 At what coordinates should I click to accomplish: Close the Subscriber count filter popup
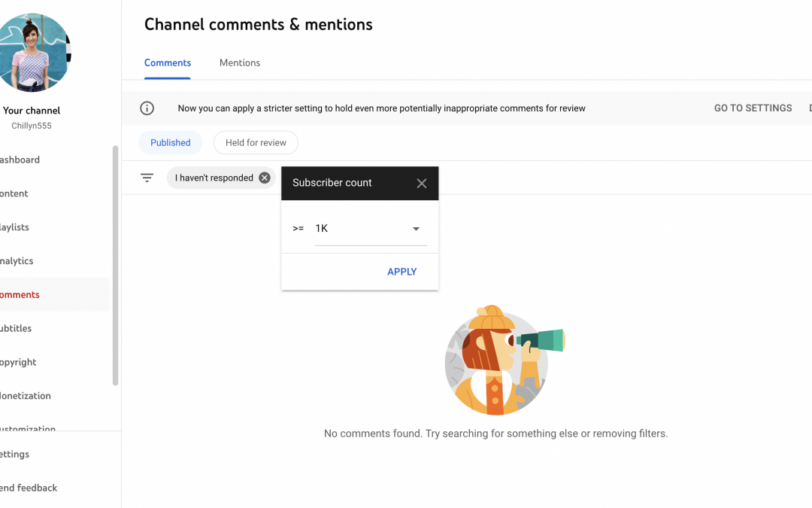pos(422,183)
